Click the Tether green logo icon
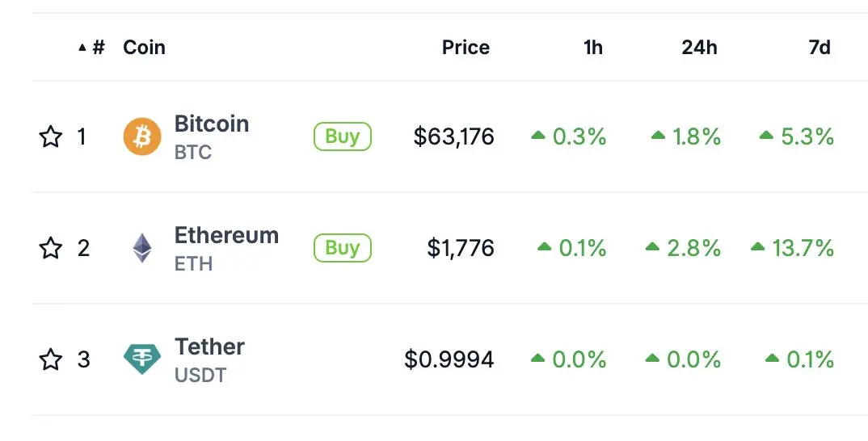Image resolution: width=868 pixels, height=441 pixels. [142, 359]
